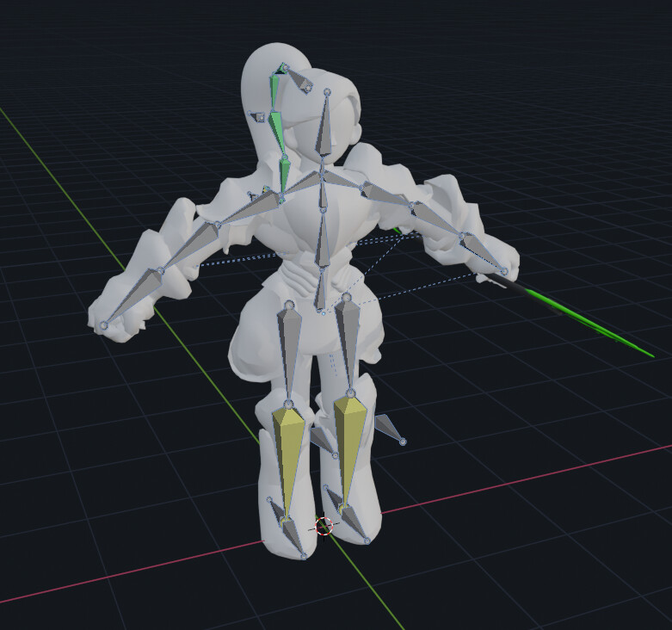Select the hand bone gripping the sword
672x630 pixels.
(x=482, y=252)
